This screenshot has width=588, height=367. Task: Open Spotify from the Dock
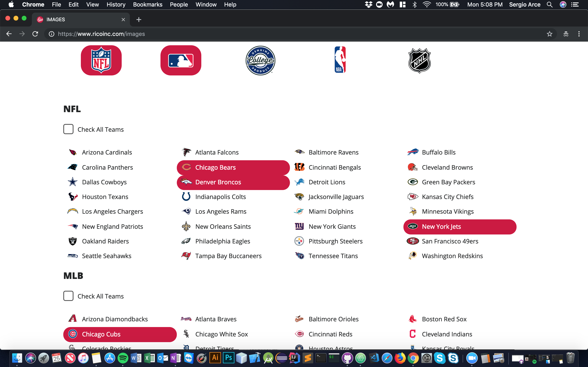(123, 358)
